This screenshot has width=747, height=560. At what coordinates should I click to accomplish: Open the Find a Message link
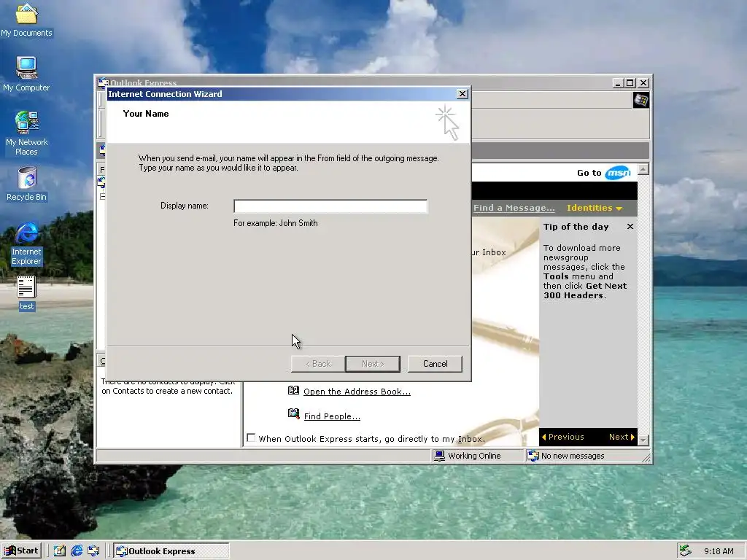point(514,208)
